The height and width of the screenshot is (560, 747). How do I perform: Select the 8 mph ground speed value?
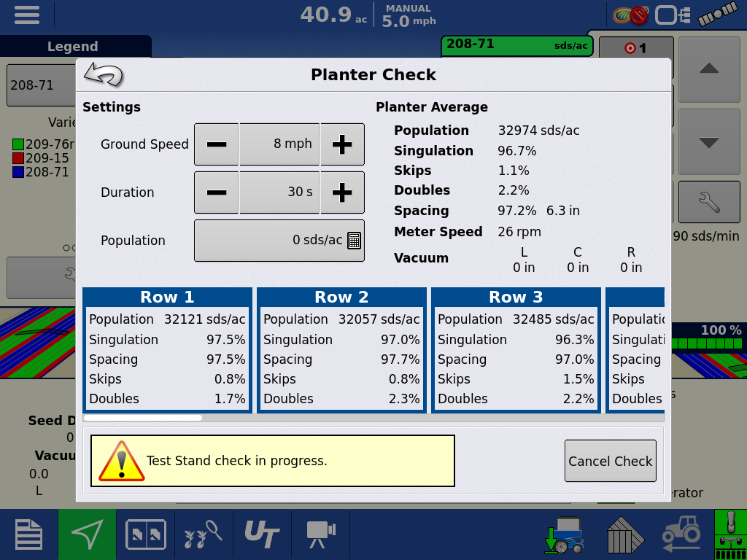tap(279, 144)
